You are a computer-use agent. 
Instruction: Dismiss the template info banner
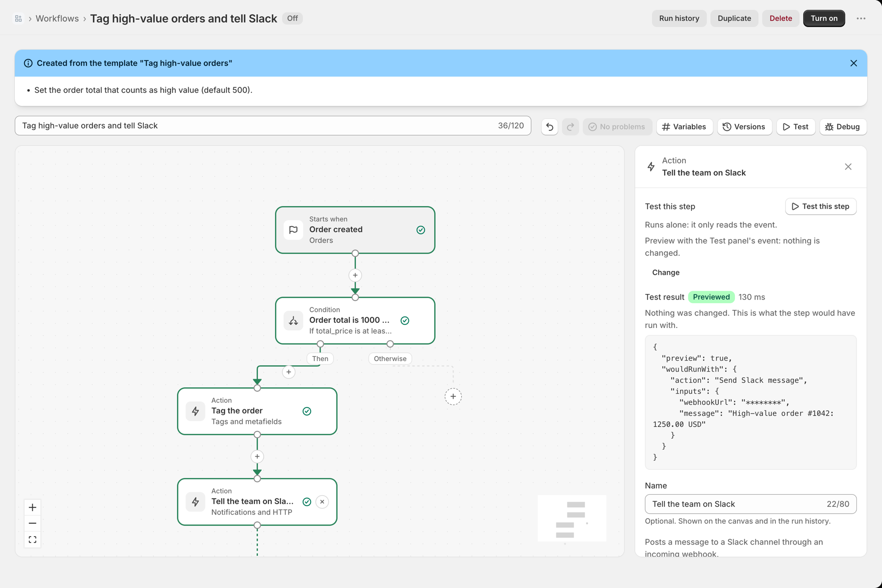coord(854,63)
